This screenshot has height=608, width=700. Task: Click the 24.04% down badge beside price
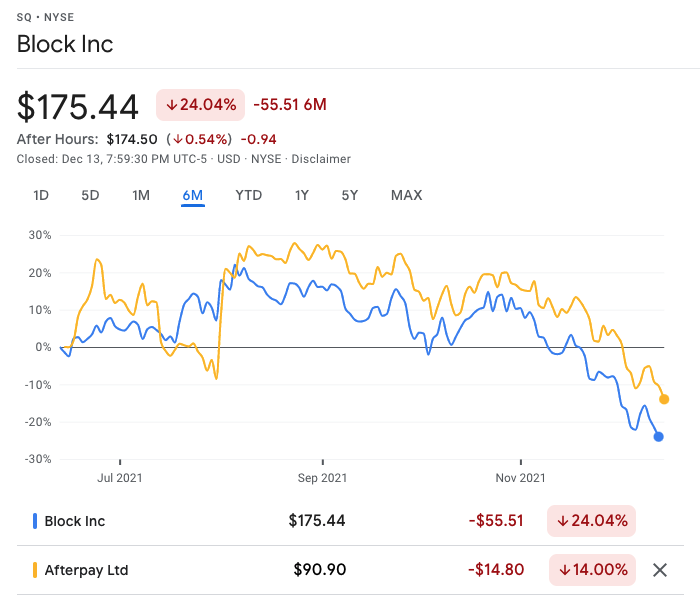coord(200,104)
